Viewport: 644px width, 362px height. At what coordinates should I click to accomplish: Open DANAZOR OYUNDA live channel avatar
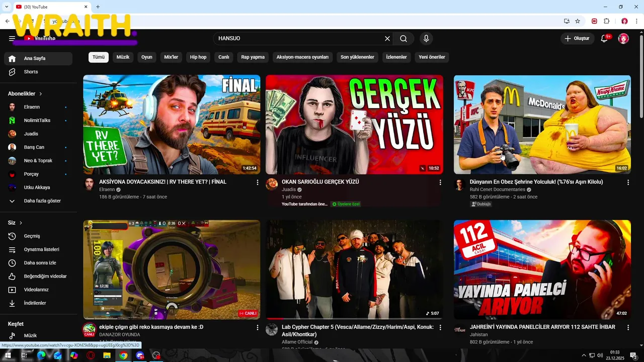click(89, 330)
